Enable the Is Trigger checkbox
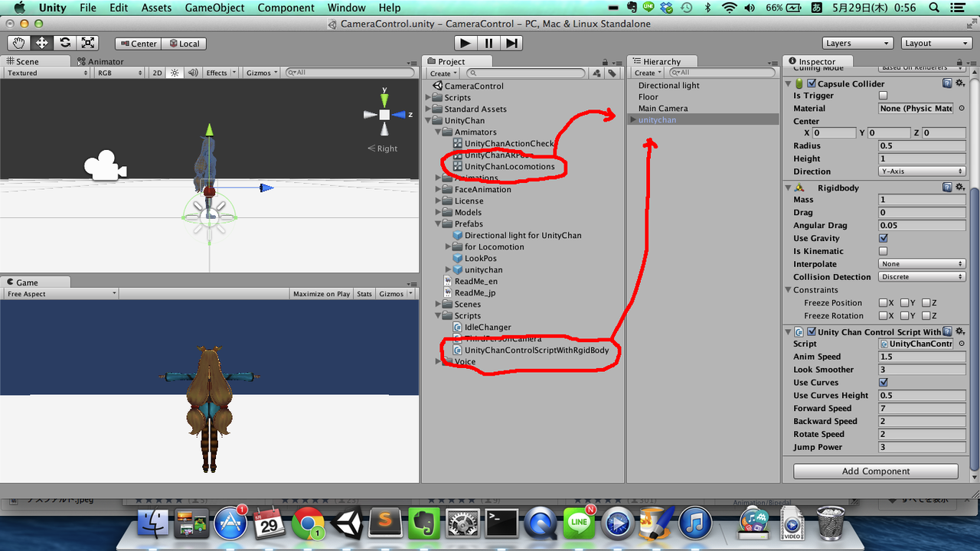Screen dimensions: 980x551 883,96
